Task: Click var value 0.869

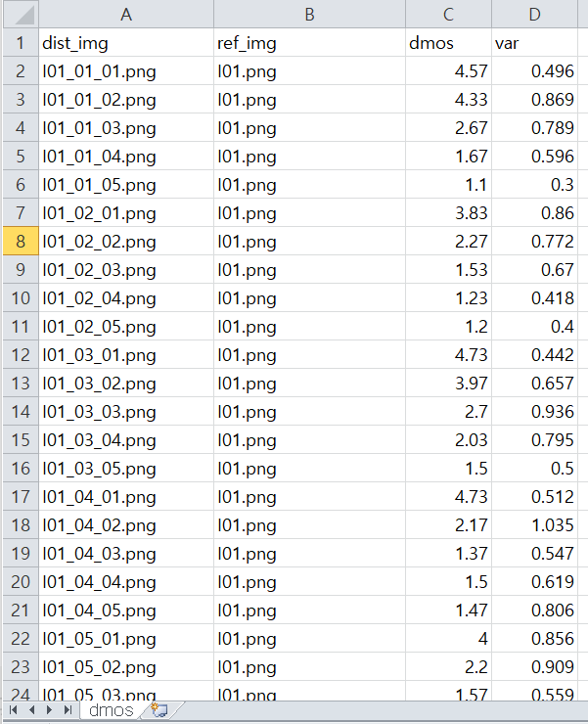Action: (534, 99)
